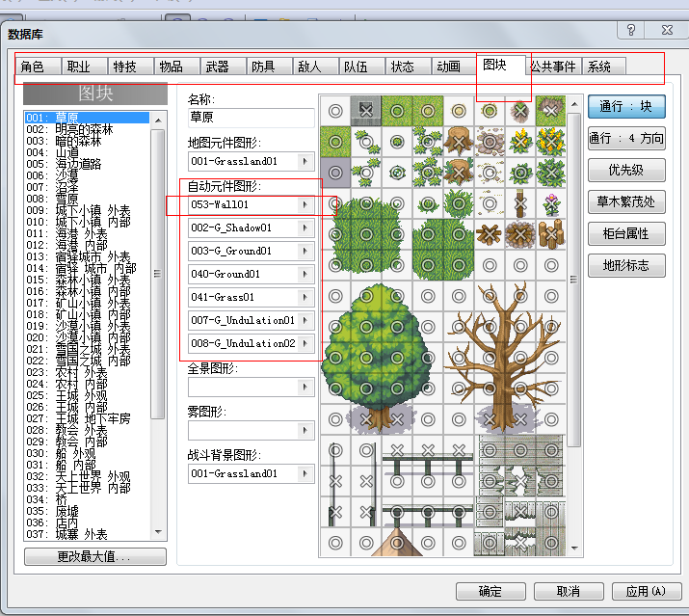This screenshot has width=689, height=616.
Task: Open the 002-G_Shadow01 autotile dropdown
Action: point(305,228)
